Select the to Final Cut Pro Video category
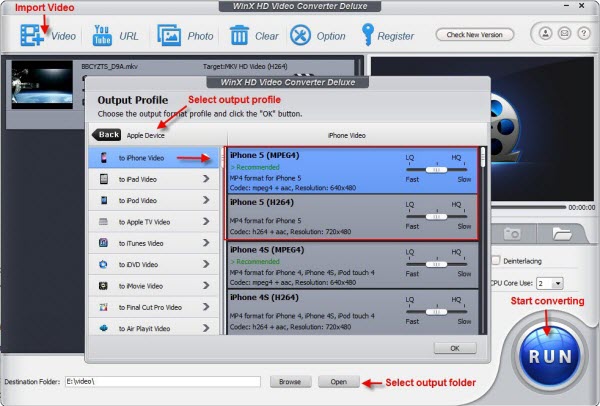600x406 pixels. click(x=154, y=307)
